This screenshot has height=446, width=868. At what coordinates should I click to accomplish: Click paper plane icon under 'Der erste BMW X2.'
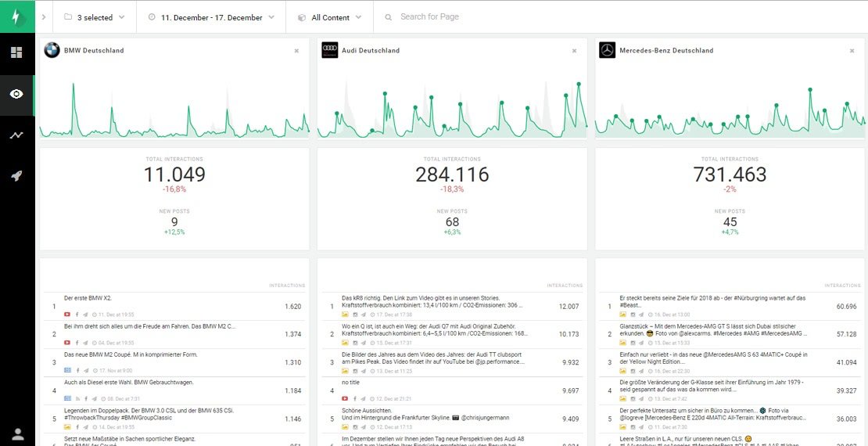point(86,314)
